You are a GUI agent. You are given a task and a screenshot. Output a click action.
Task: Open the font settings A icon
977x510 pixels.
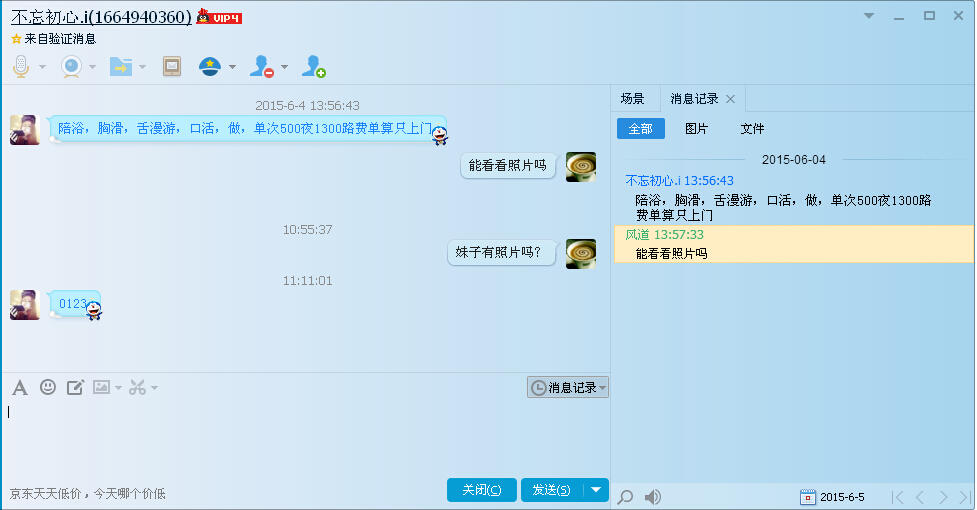click(20, 387)
